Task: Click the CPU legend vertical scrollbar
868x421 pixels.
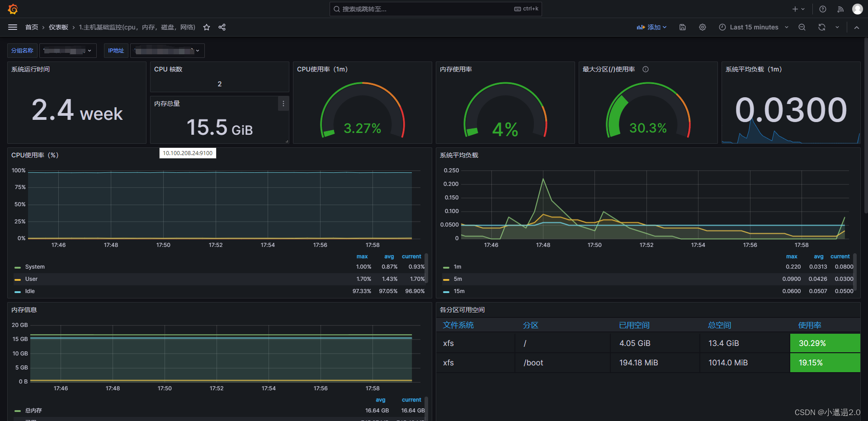Action: pos(426,268)
